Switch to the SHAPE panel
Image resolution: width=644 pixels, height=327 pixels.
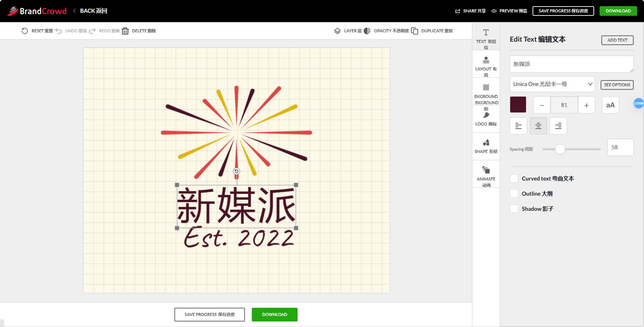pos(486,146)
